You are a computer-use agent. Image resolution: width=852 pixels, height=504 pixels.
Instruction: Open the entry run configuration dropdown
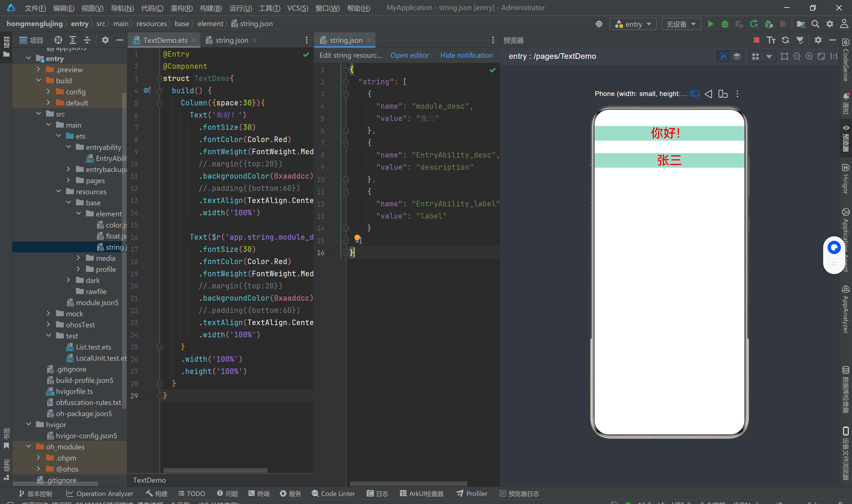[x=633, y=24]
